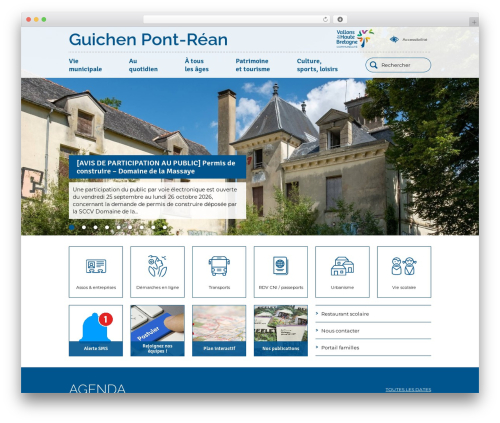Select the Urbanisme houses icon
Viewport: 500px width, 423px height.
tap(342, 266)
